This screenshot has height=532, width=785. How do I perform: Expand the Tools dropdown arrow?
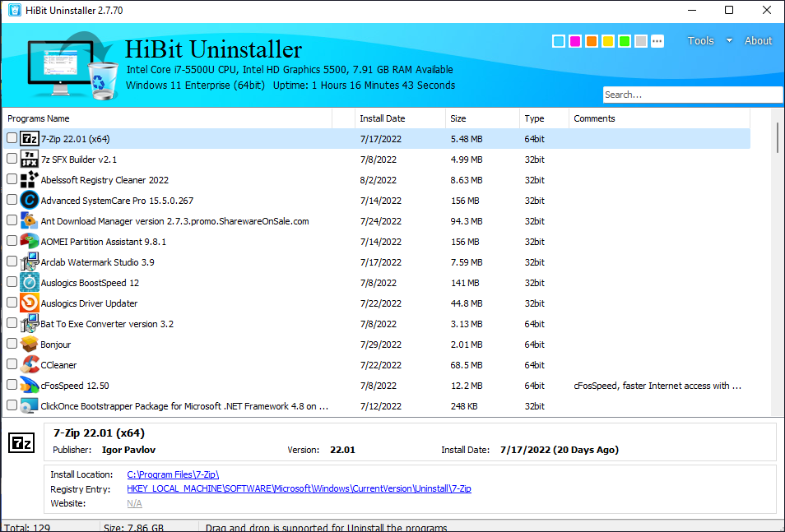[x=729, y=41]
